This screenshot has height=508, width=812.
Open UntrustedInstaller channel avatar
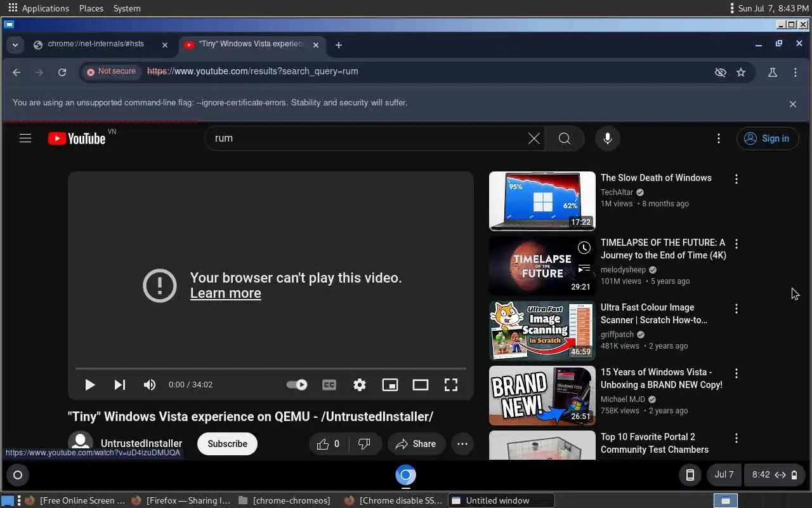[81, 443]
